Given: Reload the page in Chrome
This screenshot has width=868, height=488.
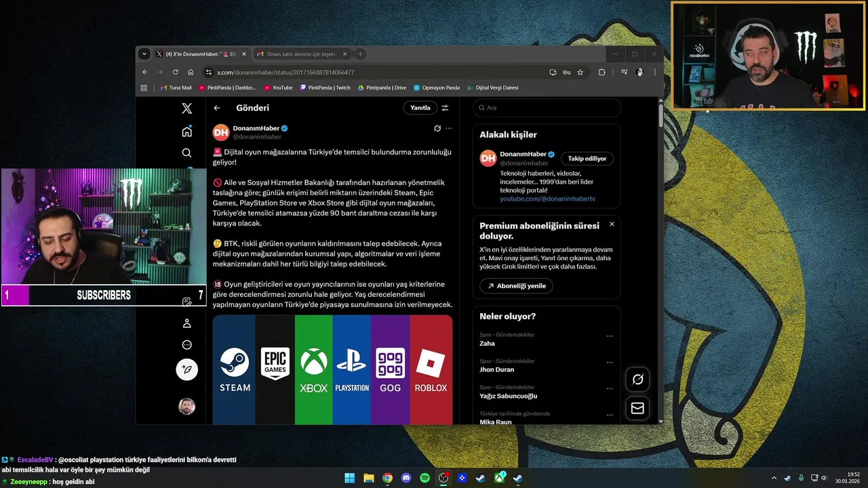Looking at the screenshot, I should pyautogui.click(x=176, y=72).
